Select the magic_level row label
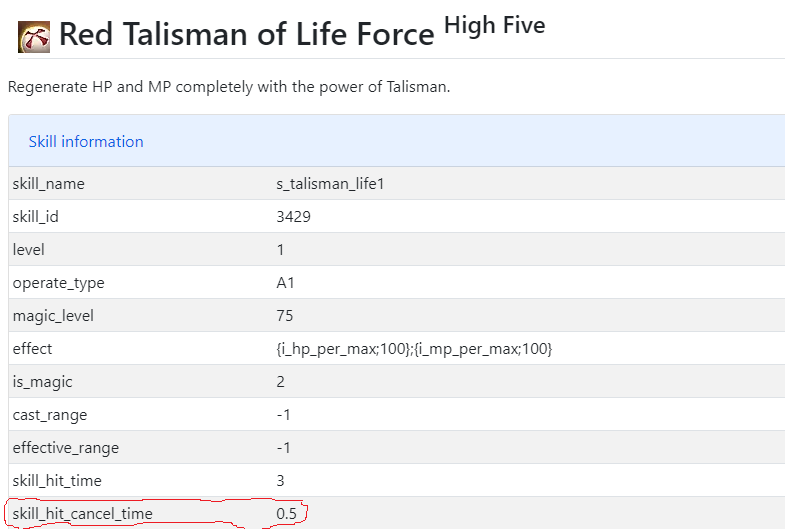Image resolution: width=785 pixels, height=529 pixels. click(54, 316)
